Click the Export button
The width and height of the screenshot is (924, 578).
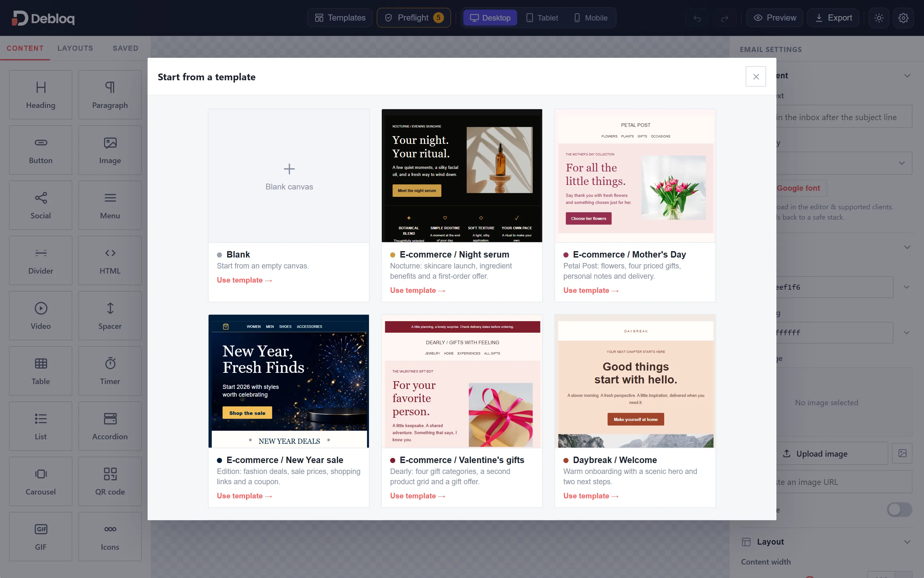[833, 18]
